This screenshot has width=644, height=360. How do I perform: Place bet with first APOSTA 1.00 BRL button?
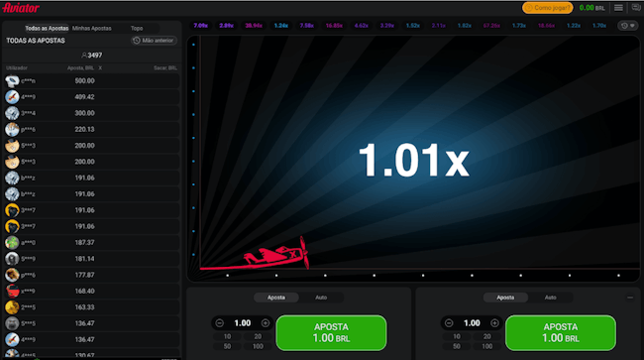pyautogui.click(x=332, y=333)
